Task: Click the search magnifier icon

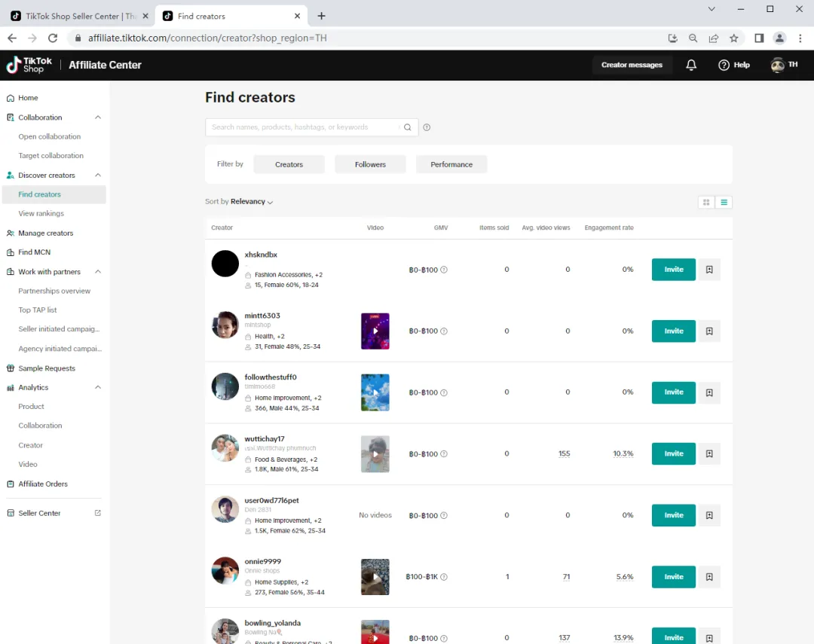Action: 408,127
